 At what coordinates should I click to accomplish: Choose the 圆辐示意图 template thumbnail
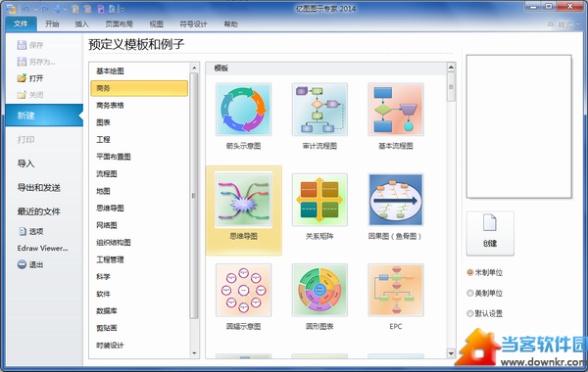[243, 290]
